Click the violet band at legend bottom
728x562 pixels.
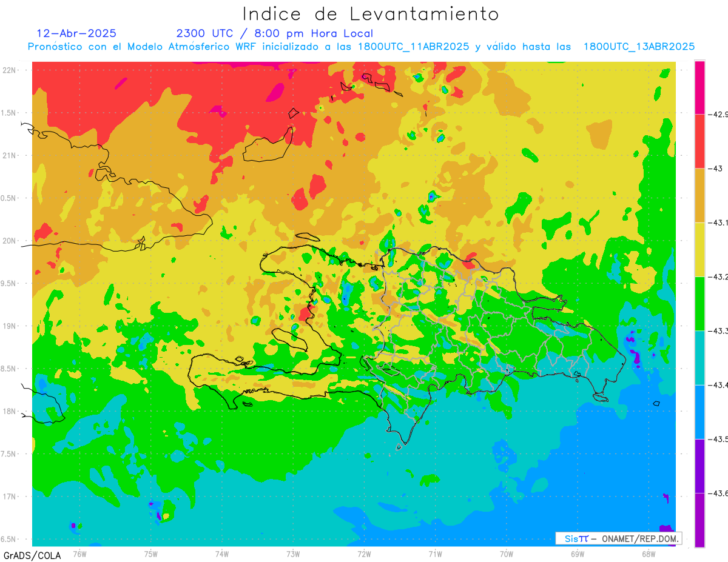(x=699, y=520)
